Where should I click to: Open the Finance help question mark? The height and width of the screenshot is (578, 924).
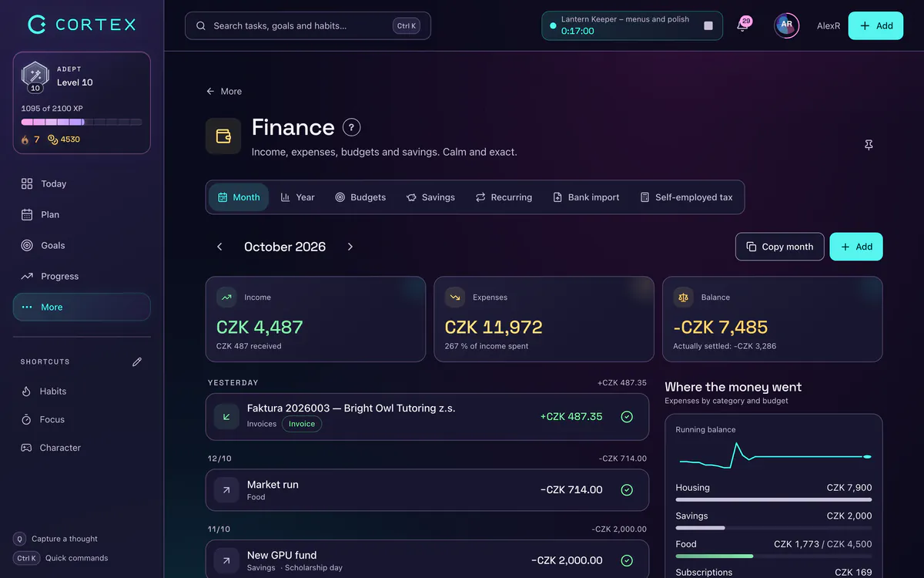click(351, 127)
